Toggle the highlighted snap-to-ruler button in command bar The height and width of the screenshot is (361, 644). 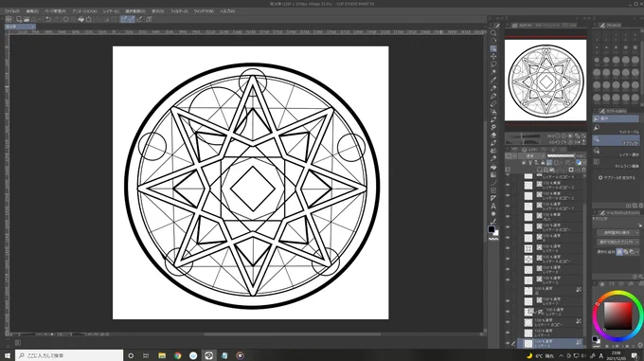(x=124, y=19)
